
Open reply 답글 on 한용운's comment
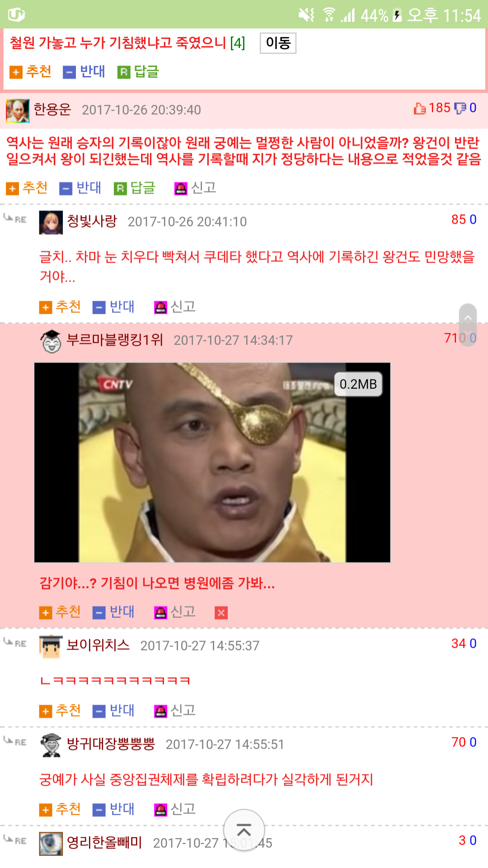[135, 188]
